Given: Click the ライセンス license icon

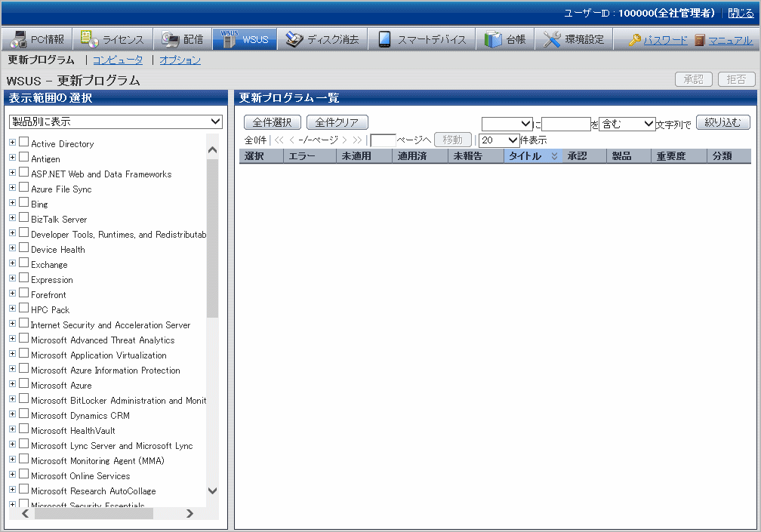Looking at the screenshot, I should (x=89, y=38).
